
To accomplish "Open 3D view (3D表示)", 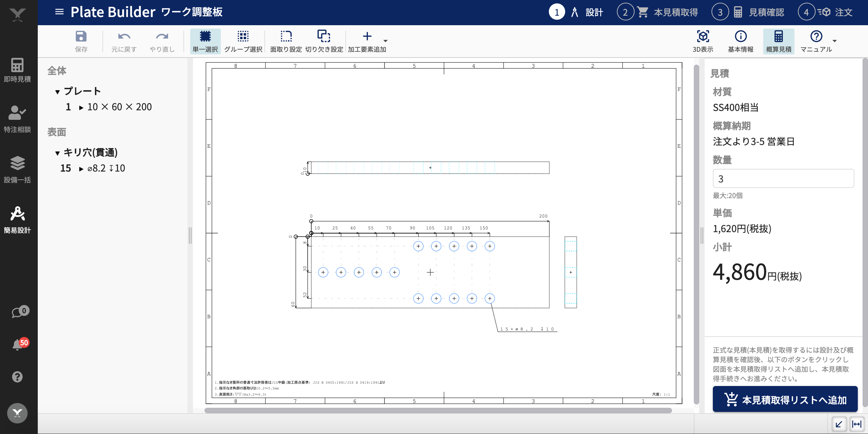I will coord(703,41).
